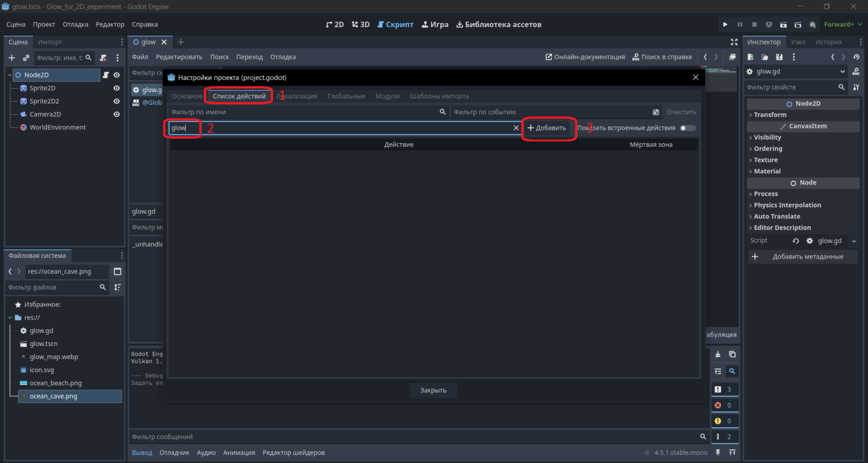The height and width of the screenshot is (463, 868).
Task: Open the Forward+ renderer dropdown
Action: pyautogui.click(x=843, y=24)
